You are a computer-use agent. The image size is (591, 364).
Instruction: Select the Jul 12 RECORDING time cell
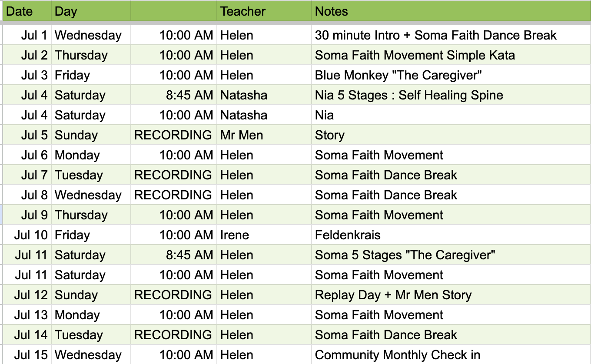pyautogui.click(x=174, y=295)
